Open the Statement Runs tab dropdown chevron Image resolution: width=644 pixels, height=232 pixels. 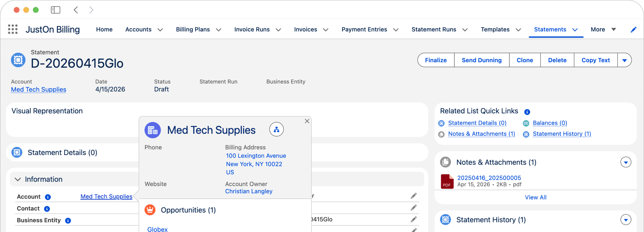(x=465, y=30)
